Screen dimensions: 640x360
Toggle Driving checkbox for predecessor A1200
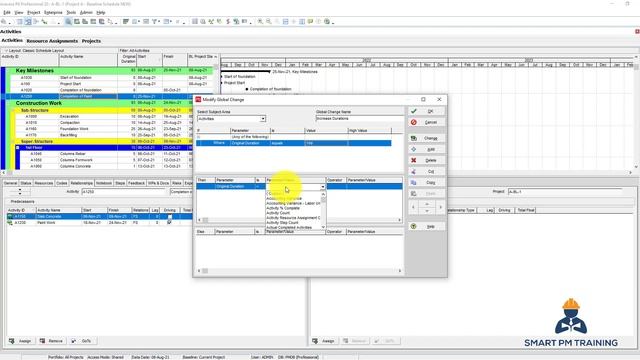tap(169, 223)
